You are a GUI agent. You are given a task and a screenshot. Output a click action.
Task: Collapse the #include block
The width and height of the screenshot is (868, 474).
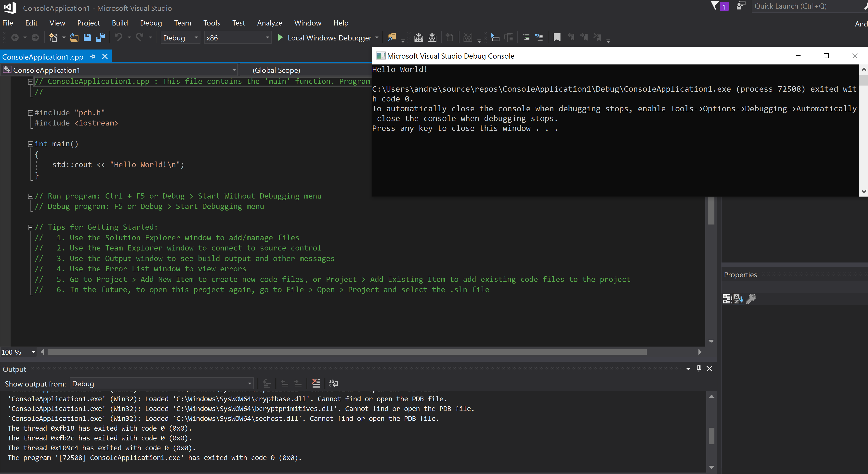pyautogui.click(x=30, y=113)
